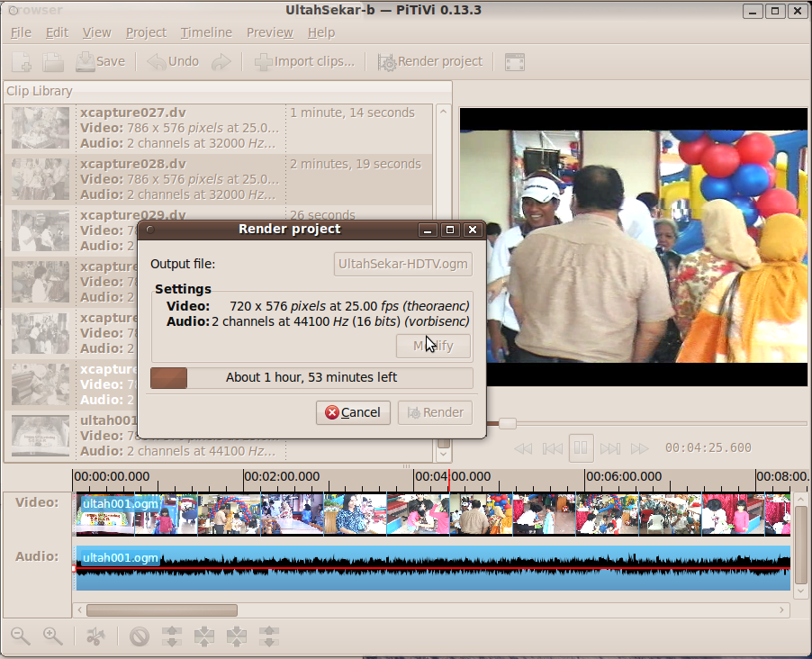Click the Save toolbar button
This screenshot has height=659, width=812.
click(101, 61)
